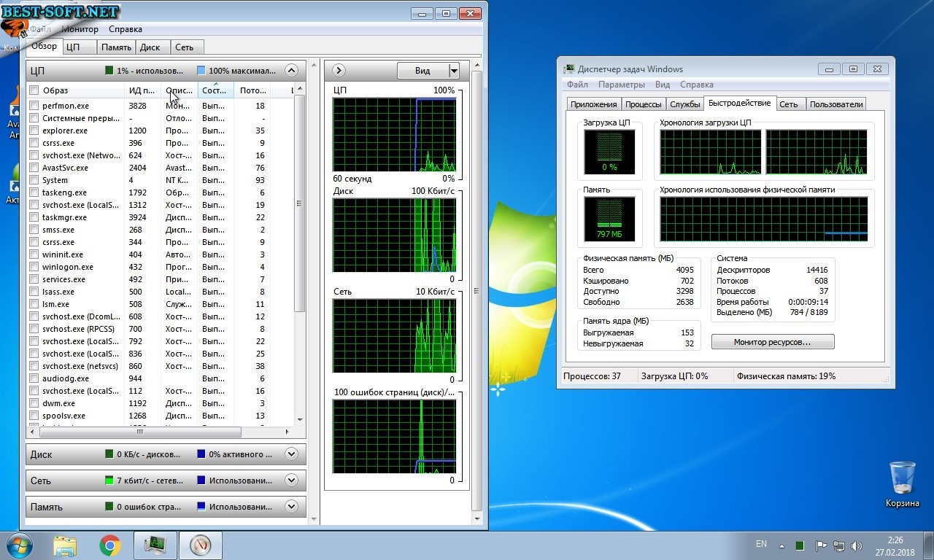Select the spoolsv.exe row

click(x=161, y=416)
